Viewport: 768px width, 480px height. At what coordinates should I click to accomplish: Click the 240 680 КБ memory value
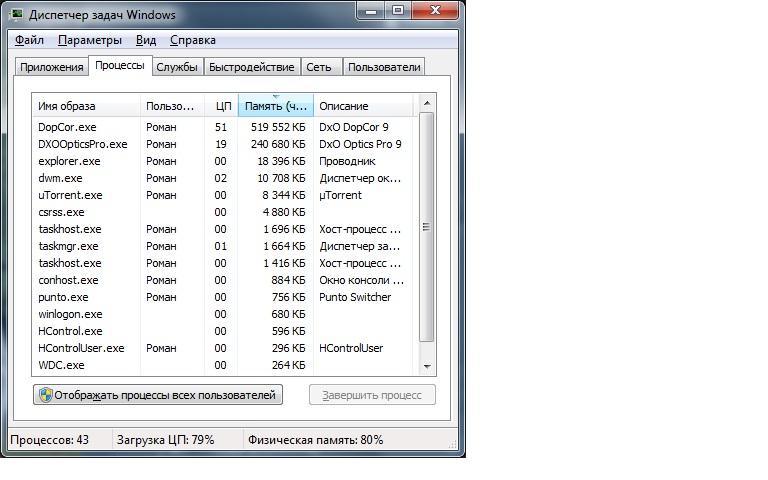(x=278, y=144)
